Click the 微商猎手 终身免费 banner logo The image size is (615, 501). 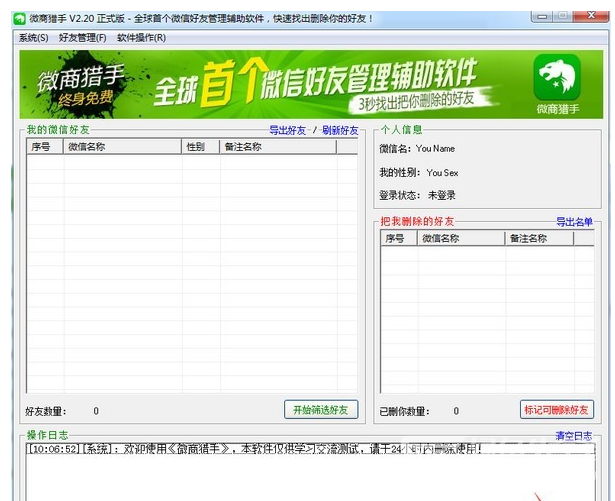(x=80, y=84)
